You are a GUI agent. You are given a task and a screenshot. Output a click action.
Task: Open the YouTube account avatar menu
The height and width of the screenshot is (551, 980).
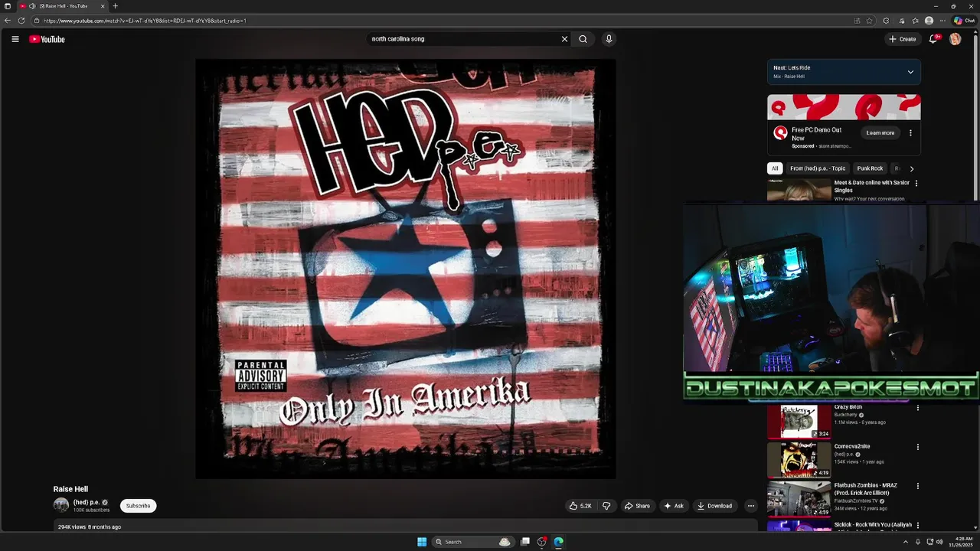(955, 39)
